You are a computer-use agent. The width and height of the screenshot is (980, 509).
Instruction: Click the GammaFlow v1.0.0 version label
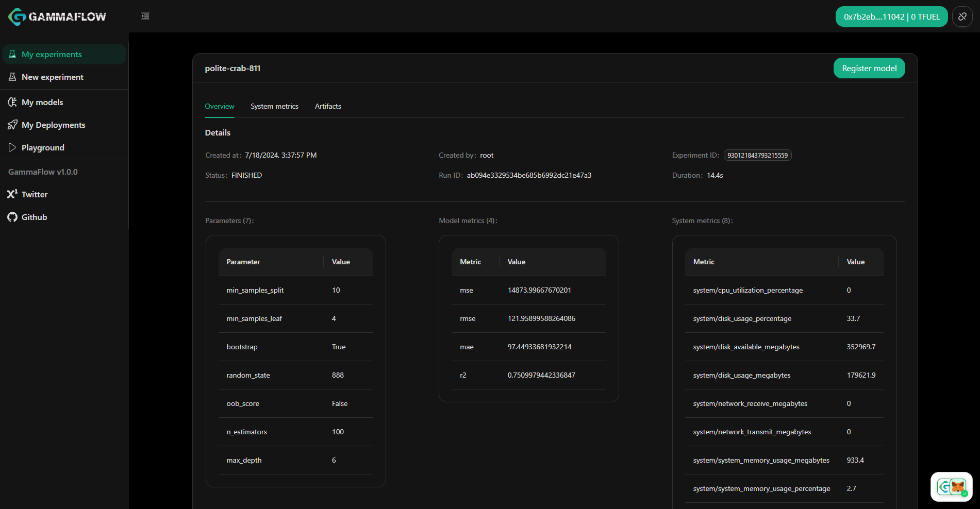[x=43, y=172]
